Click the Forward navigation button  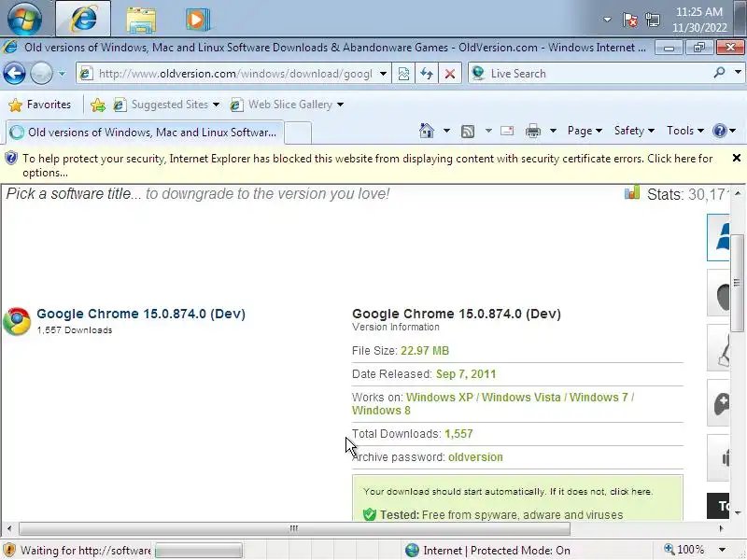(x=41, y=74)
